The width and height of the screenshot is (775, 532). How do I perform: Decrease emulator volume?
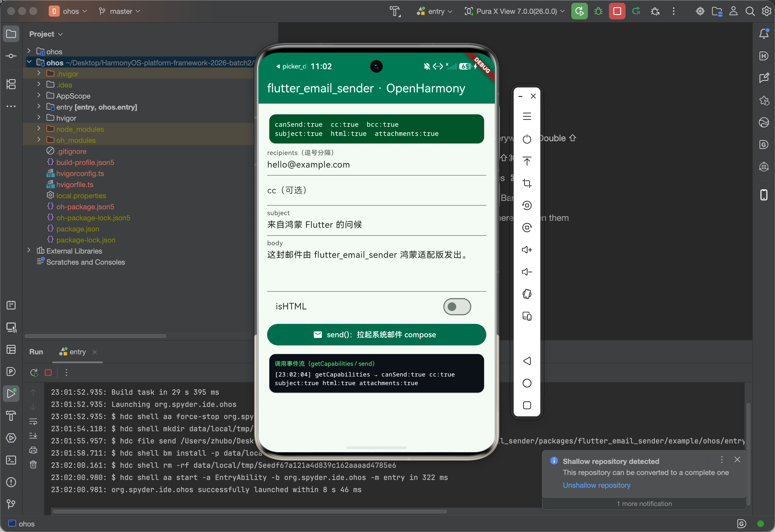[527, 272]
